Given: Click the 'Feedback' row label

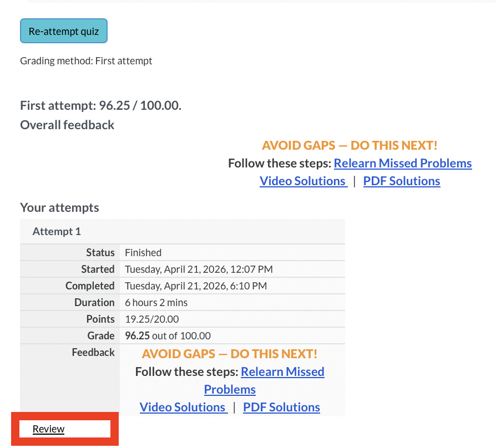Looking at the screenshot, I should [93, 352].
